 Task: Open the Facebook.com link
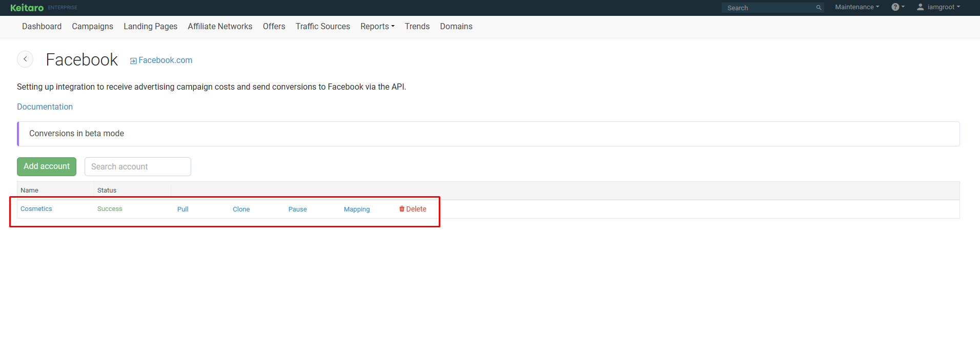tap(165, 60)
